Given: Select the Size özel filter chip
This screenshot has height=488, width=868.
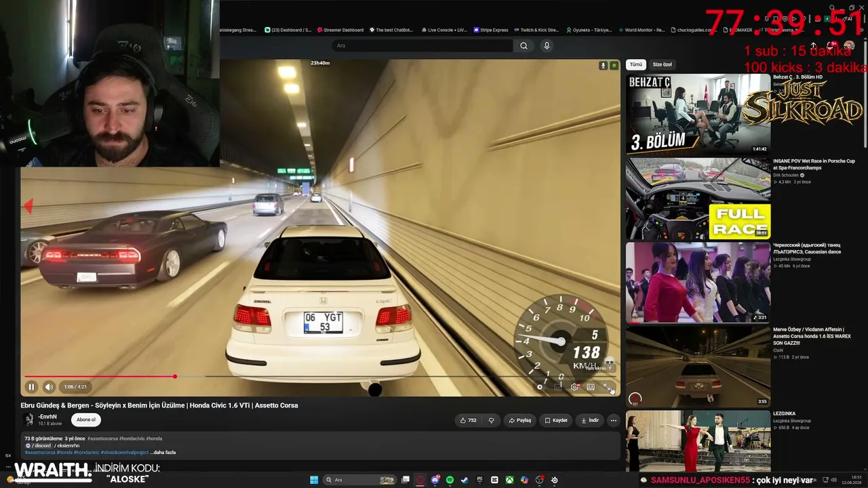Looking at the screenshot, I should coord(662,64).
